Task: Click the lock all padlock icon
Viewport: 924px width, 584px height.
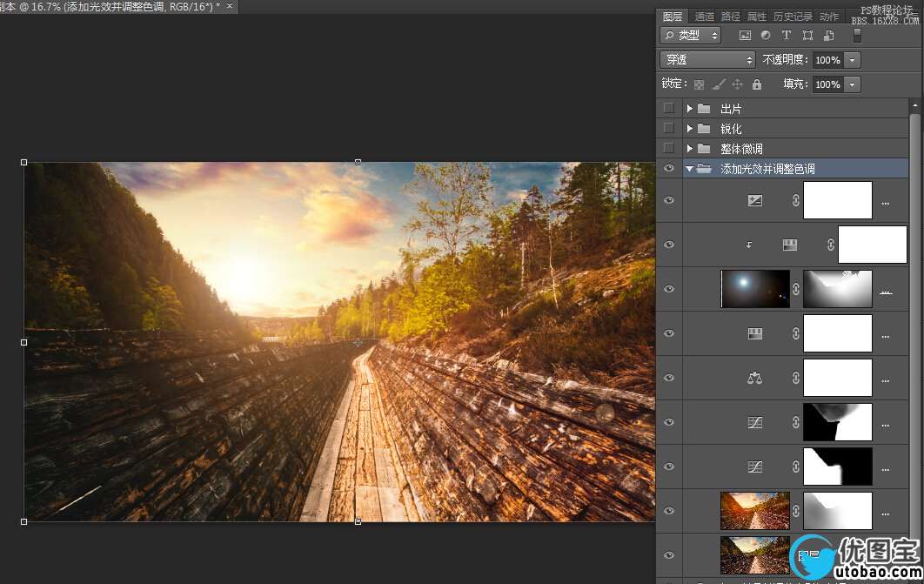Action: click(x=757, y=84)
